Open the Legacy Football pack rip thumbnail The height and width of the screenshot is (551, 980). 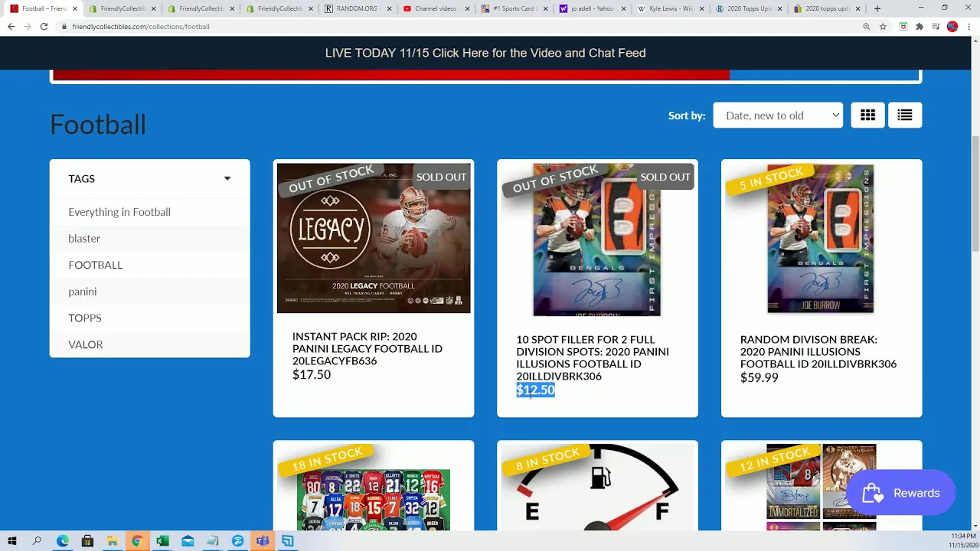point(374,238)
